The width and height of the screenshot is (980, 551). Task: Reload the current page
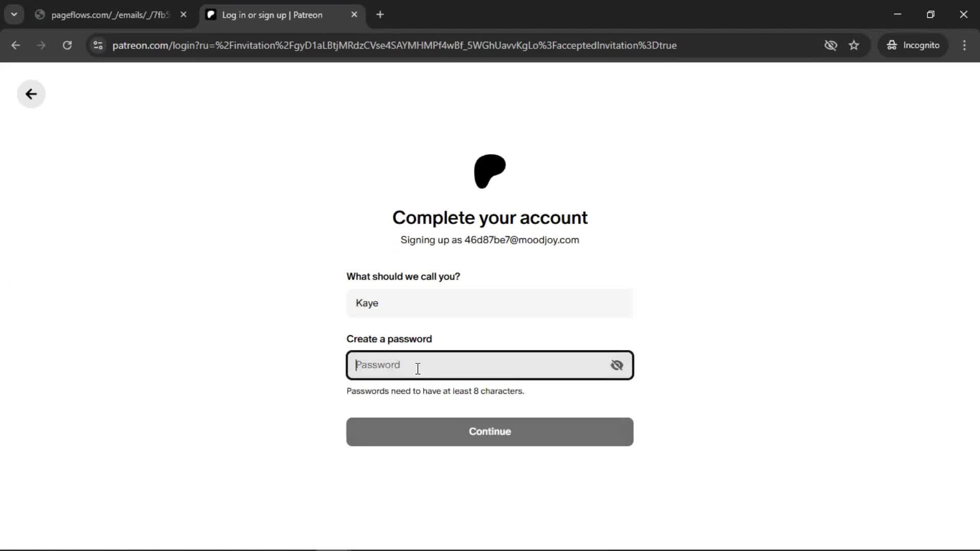[67, 45]
